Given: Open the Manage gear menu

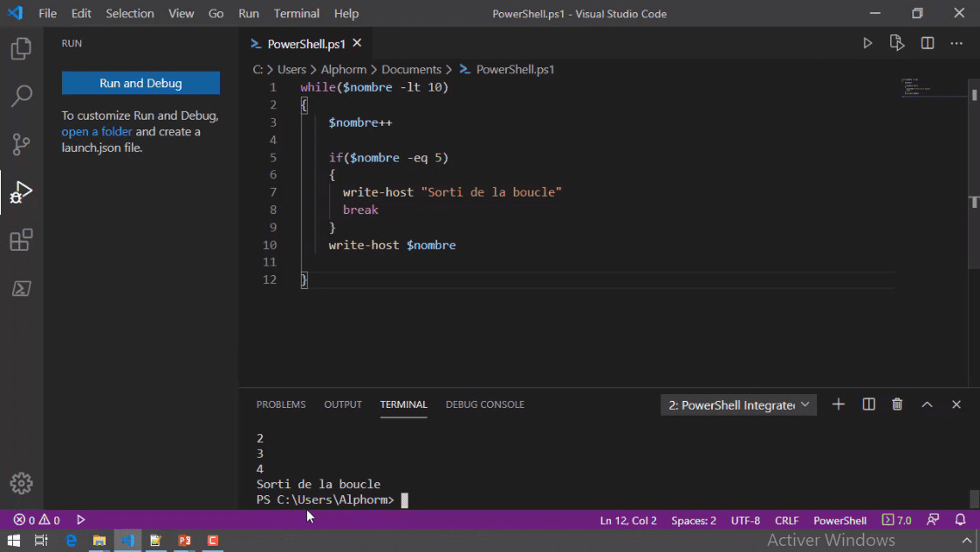Looking at the screenshot, I should (x=21, y=483).
